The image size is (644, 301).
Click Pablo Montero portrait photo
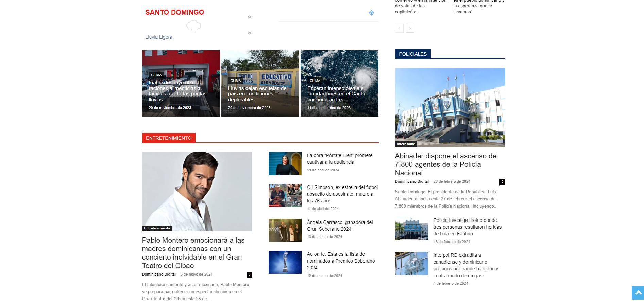197,192
